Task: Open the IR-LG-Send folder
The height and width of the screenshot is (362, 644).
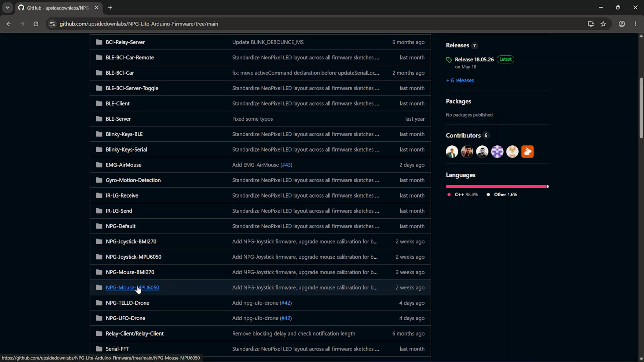Action: (x=119, y=211)
